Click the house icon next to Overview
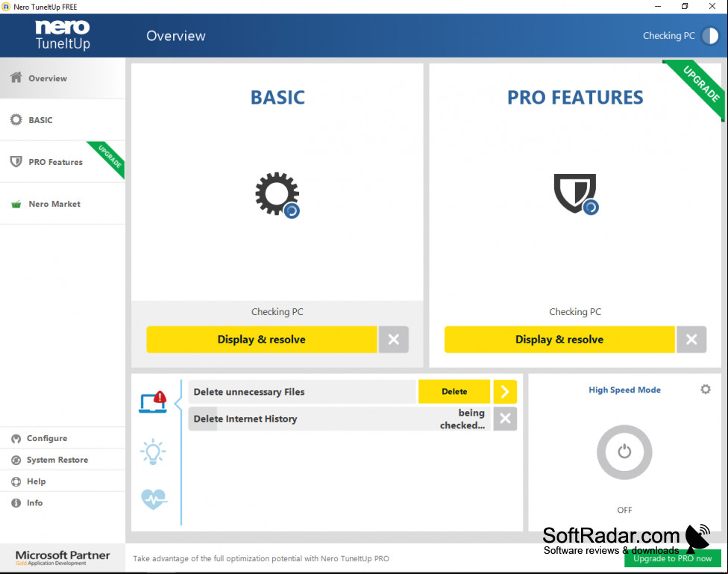This screenshot has height=574, width=728. point(16,77)
